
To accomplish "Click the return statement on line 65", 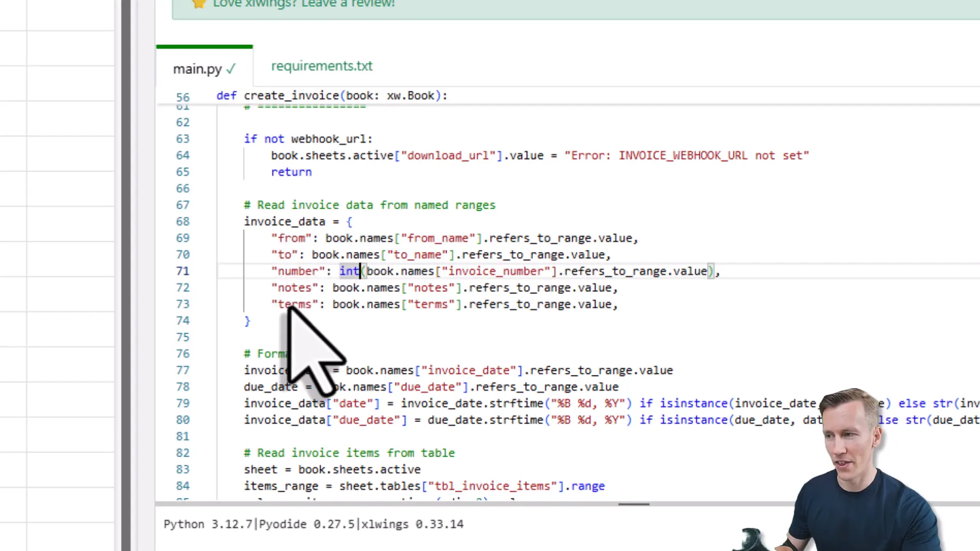I will click(291, 172).
